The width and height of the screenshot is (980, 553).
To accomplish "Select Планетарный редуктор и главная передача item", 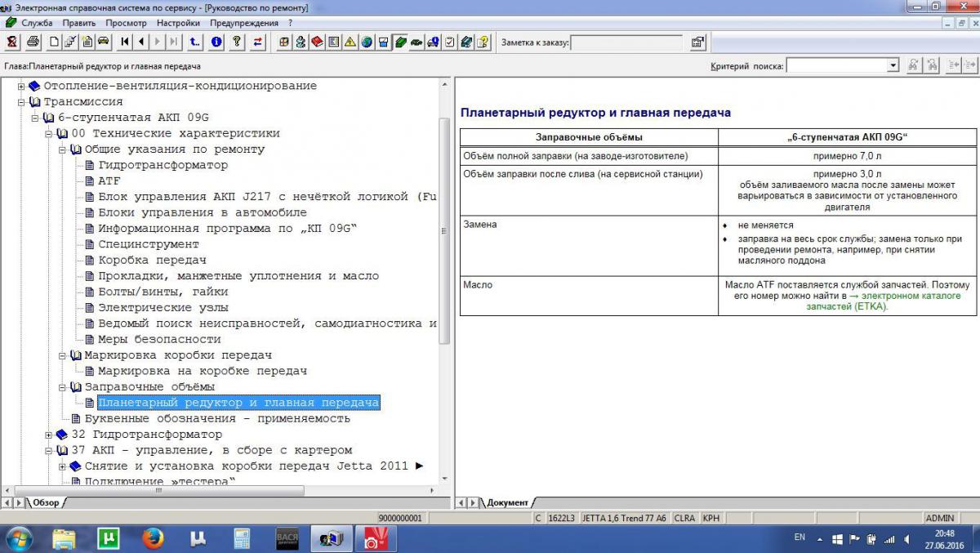I will [238, 403].
